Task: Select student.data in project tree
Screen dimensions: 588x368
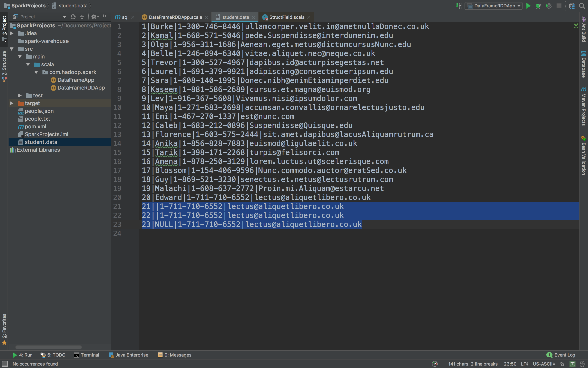Action: click(x=60, y=142)
